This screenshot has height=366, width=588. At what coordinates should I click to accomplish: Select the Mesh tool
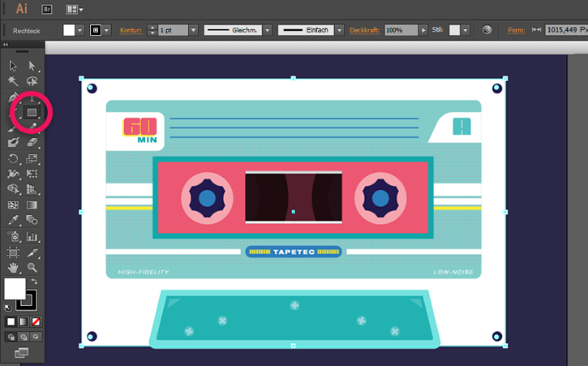13,205
